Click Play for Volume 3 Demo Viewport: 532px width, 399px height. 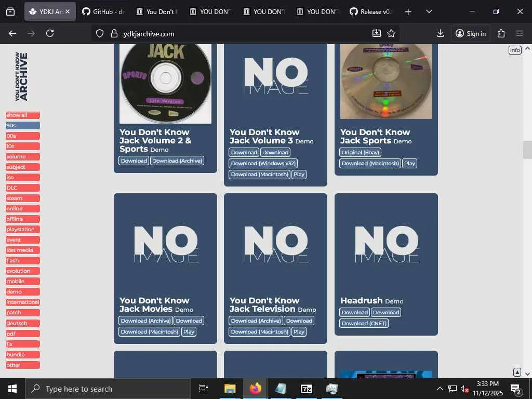click(x=299, y=175)
